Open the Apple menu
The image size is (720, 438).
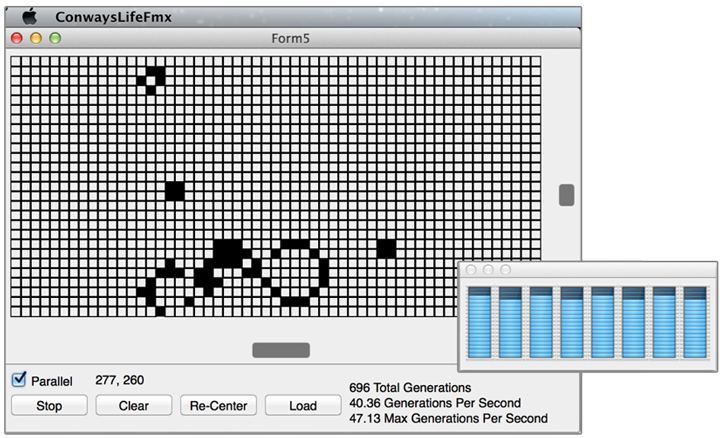click(x=30, y=17)
